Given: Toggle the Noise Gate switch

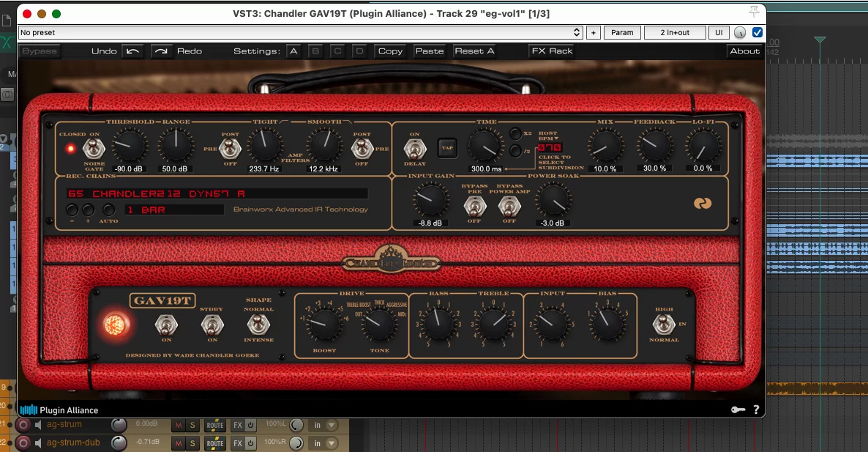Looking at the screenshot, I should pyautogui.click(x=92, y=148).
